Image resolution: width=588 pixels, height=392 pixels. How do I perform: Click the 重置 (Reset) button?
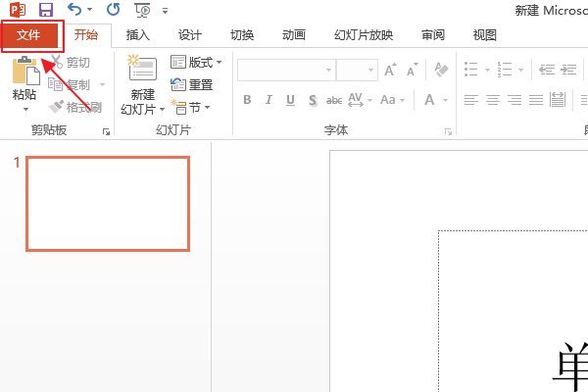(192, 85)
